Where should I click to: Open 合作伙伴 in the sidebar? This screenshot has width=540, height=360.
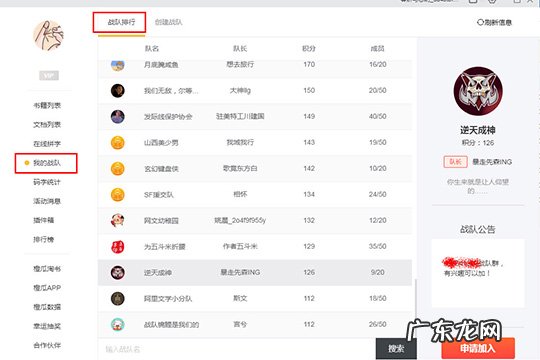pos(47,345)
